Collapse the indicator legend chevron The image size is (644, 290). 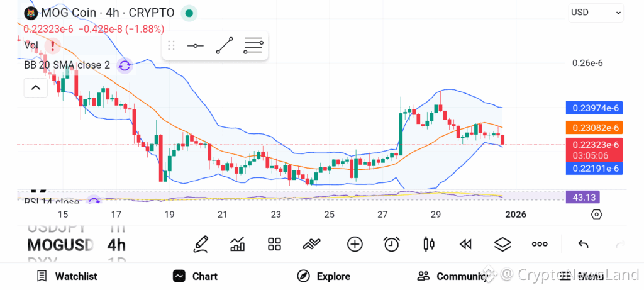tap(36, 87)
